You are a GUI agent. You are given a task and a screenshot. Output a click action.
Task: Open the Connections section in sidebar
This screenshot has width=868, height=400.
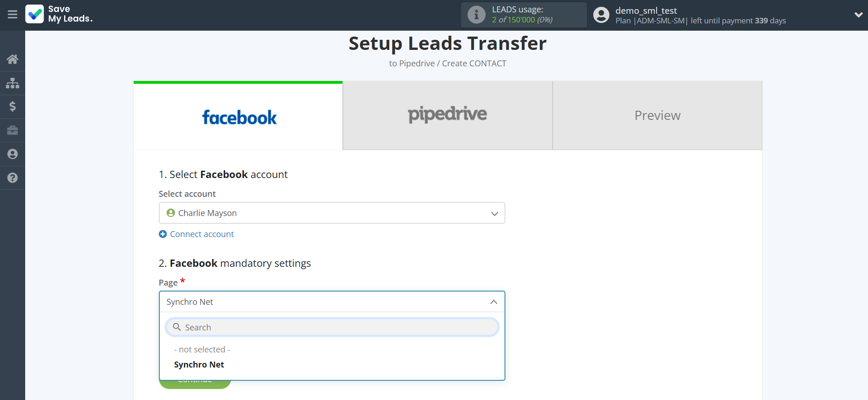12,83
